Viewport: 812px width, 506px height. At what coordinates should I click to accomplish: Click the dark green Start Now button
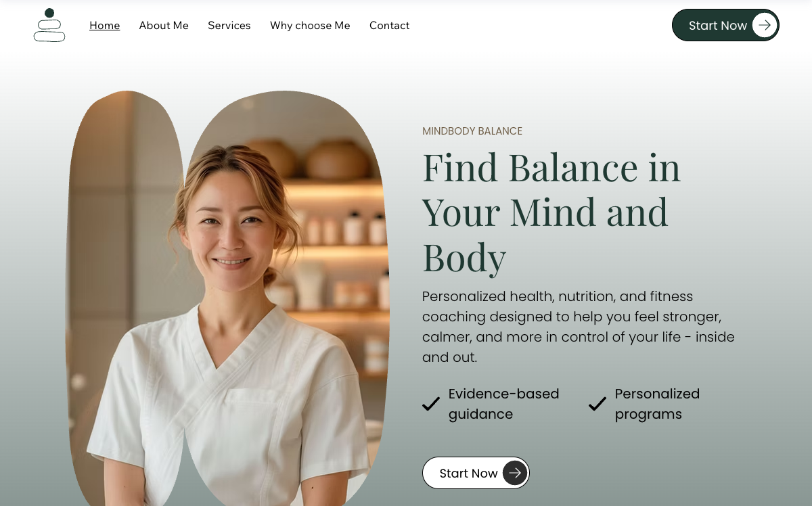[725, 25]
